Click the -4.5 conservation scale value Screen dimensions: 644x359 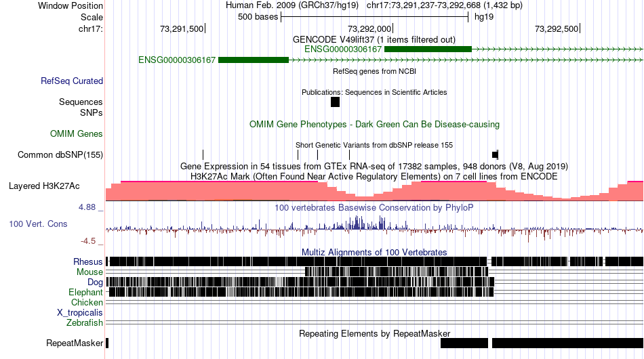pos(88,241)
